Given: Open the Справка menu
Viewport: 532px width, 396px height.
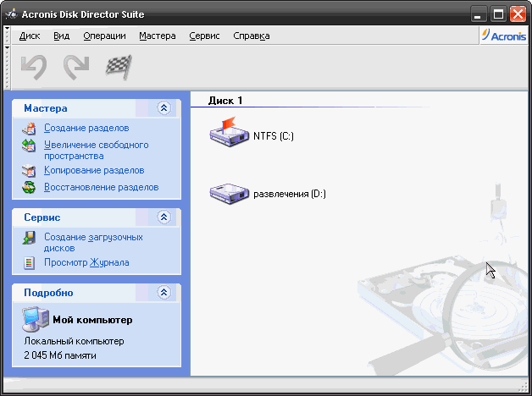Looking at the screenshot, I should (x=252, y=36).
